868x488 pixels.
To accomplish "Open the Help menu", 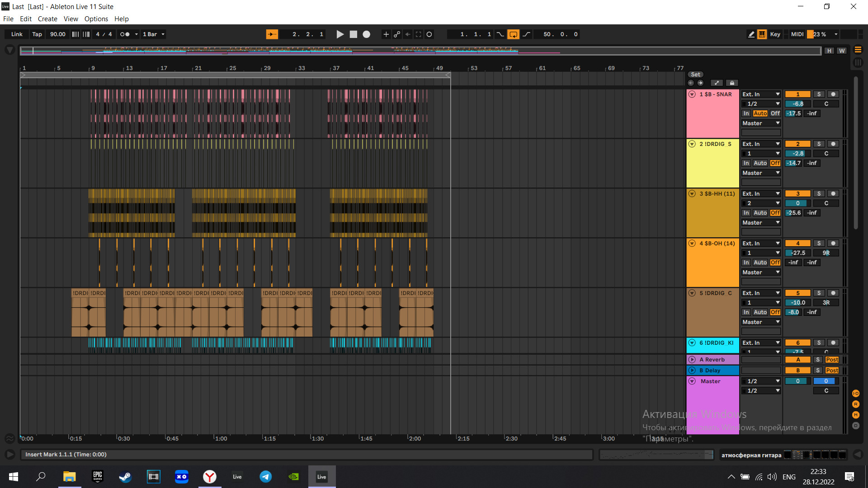I will [x=122, y=19].
